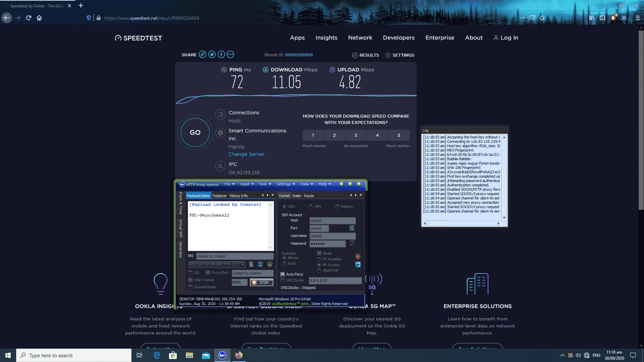Open the Firefox Library icon

592,18
